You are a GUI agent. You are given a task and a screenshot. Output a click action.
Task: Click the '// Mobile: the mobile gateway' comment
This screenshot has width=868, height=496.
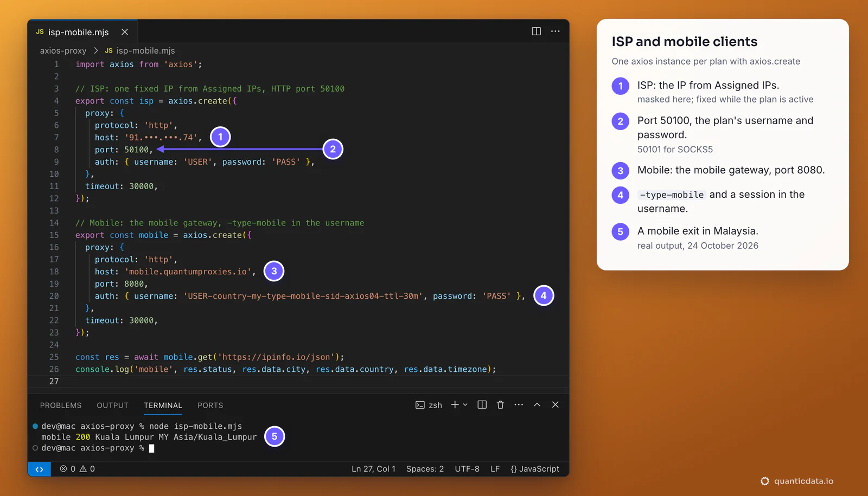click(x=220, y=223)
